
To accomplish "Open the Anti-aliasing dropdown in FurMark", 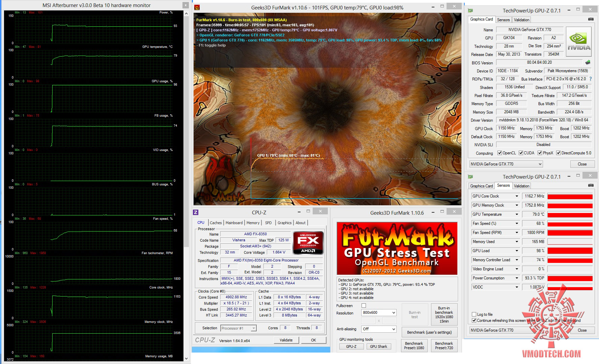I will click(x=378, y=329).
